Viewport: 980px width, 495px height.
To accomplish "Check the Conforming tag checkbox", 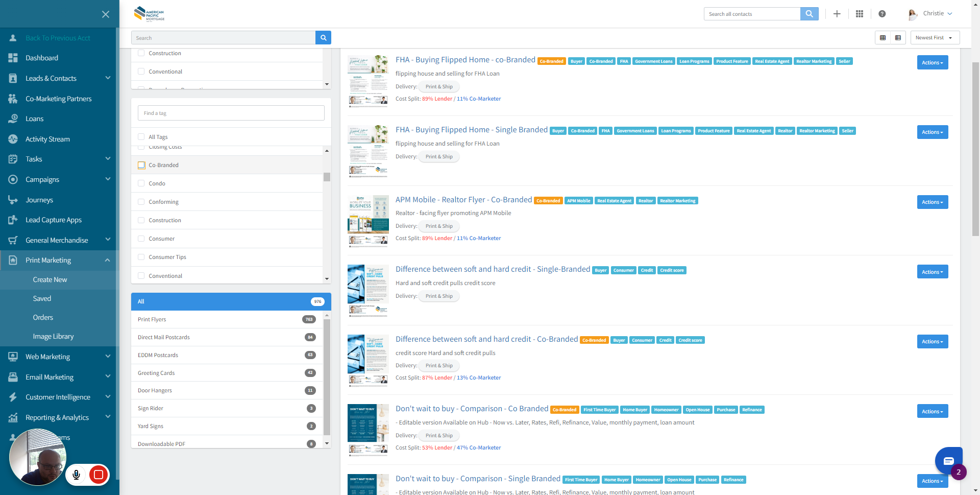I will pos(141,202).
